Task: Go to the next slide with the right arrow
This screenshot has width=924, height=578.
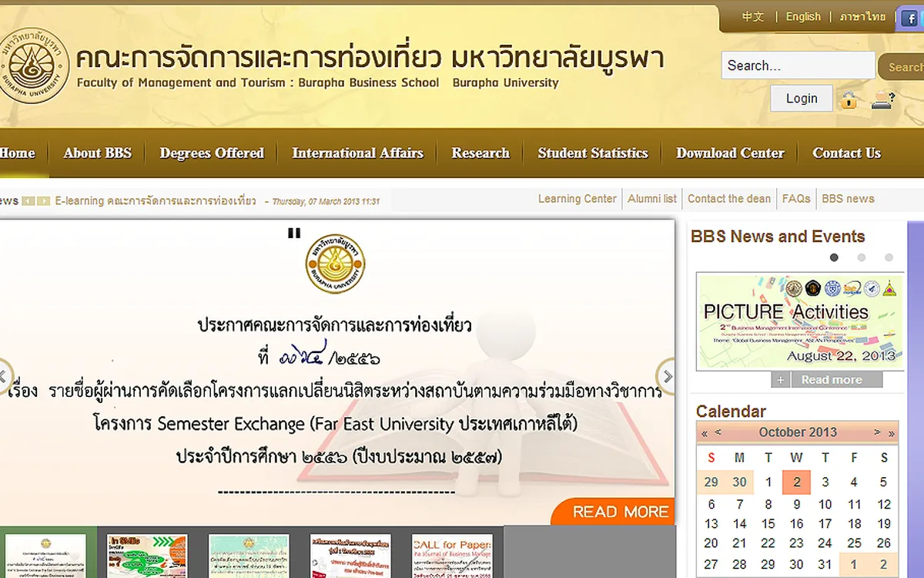Action: click(x=666, y=377)
